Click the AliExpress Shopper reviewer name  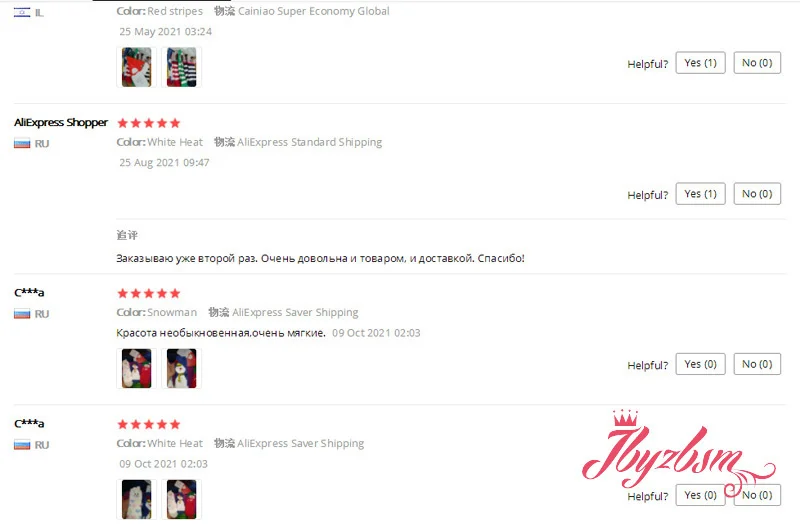(x=61, y=122)
